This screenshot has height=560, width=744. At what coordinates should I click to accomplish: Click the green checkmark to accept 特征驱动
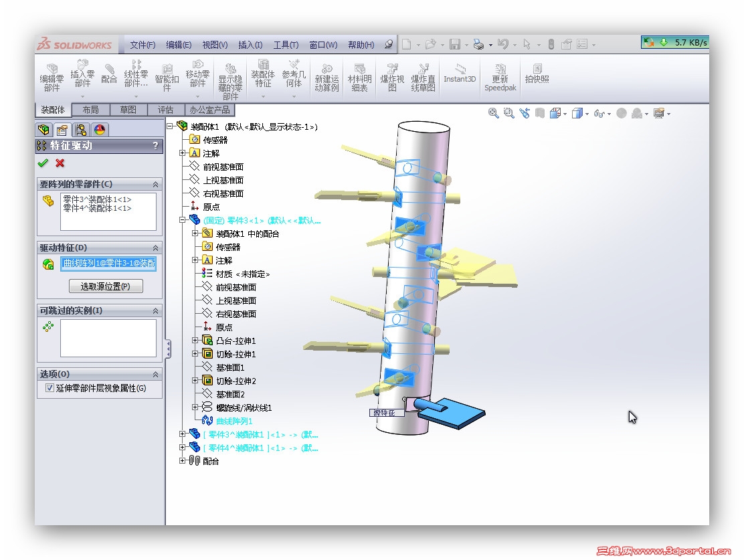tap(43, 163)
